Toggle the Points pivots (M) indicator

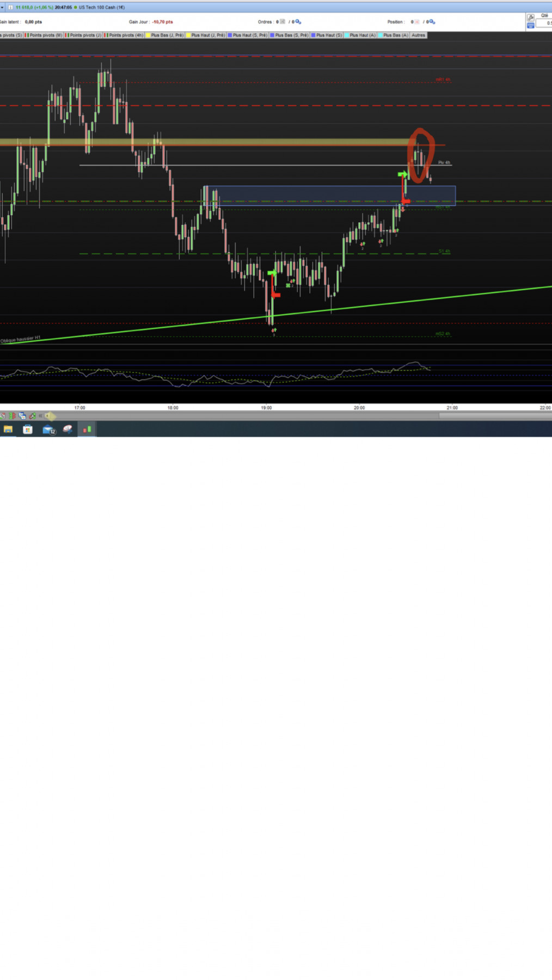coord(44,35)
